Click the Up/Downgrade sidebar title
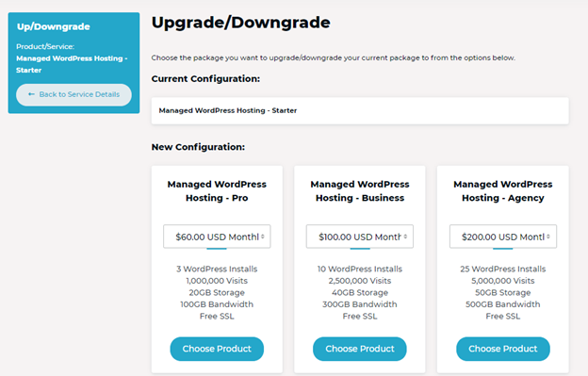588x376 pixels. click(x=54, y=26)
